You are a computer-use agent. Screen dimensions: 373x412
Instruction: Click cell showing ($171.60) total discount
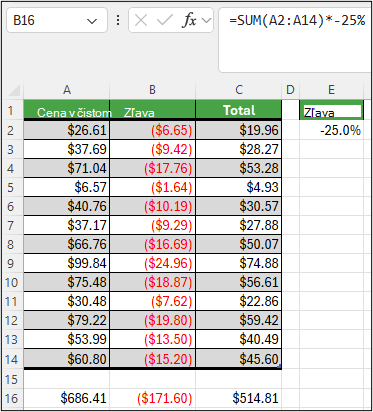[x=152, y=398]
